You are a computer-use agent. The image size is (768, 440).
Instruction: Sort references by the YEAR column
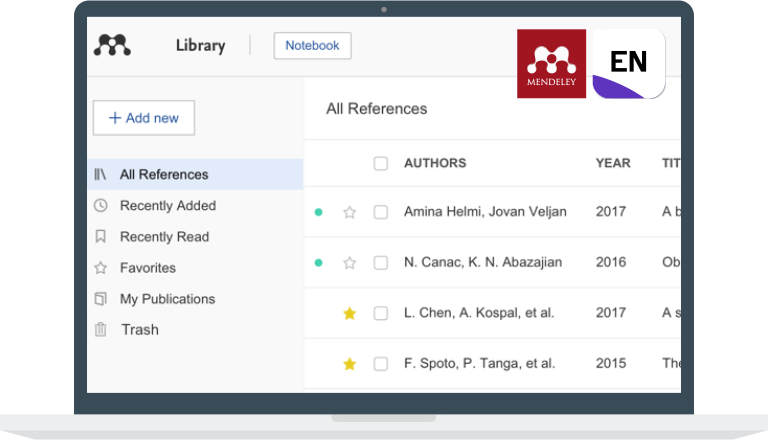(612, 163)
